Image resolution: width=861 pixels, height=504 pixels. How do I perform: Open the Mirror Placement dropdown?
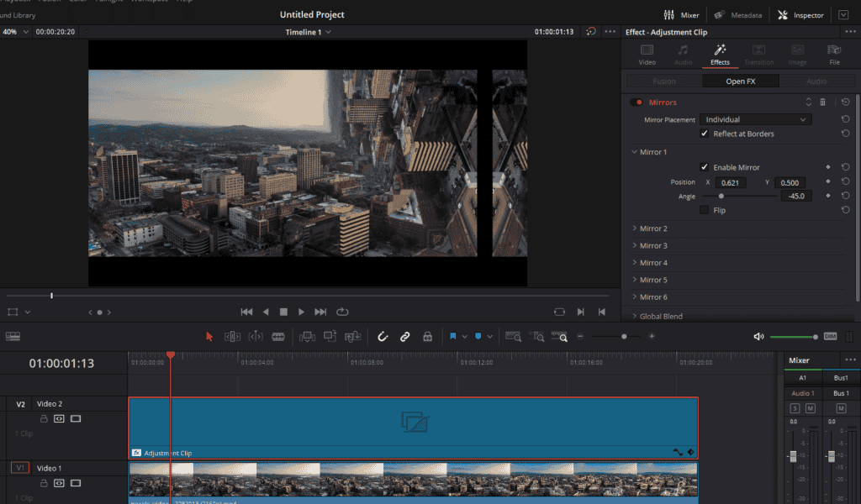(756, 119)
